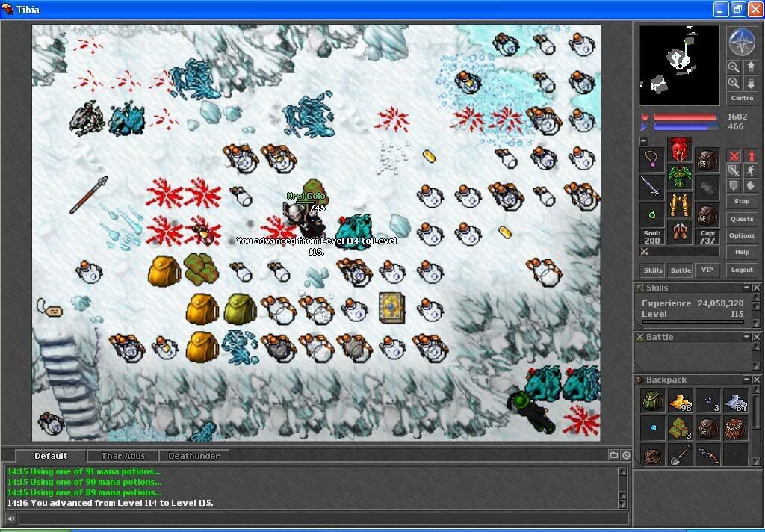Viewport: 765px width, 532px height.
Task: Click Skills window scroll-down arrow
Action: coord(756,323)
